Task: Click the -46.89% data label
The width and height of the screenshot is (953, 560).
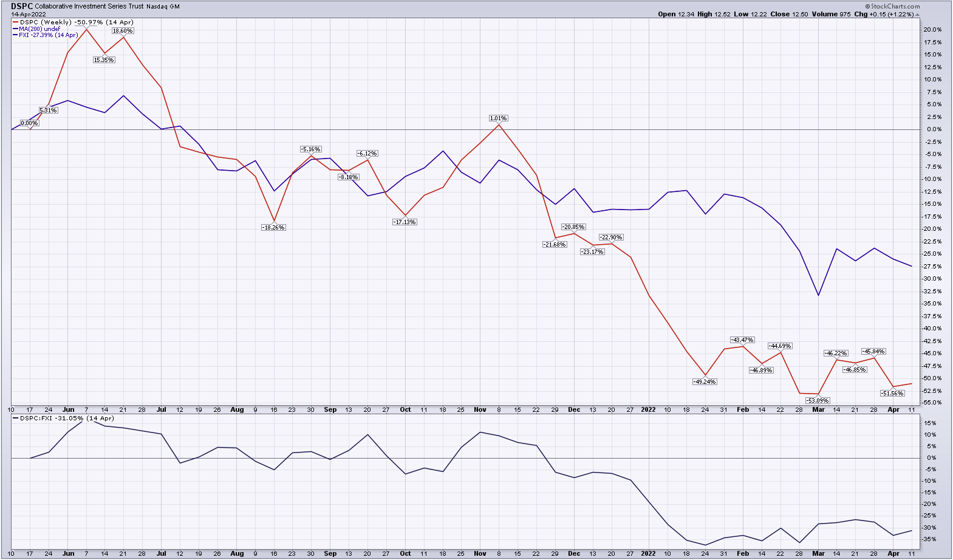Action: [761, 370]
